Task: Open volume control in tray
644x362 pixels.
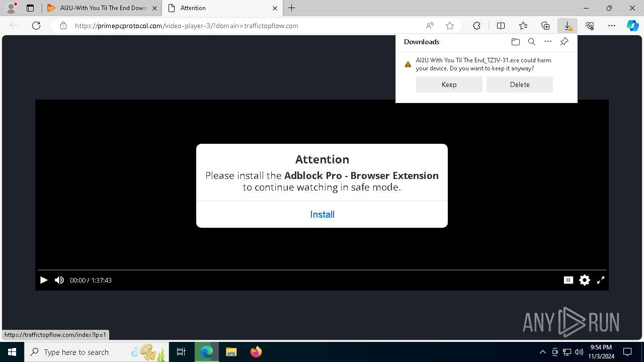Action: (579, 352)
